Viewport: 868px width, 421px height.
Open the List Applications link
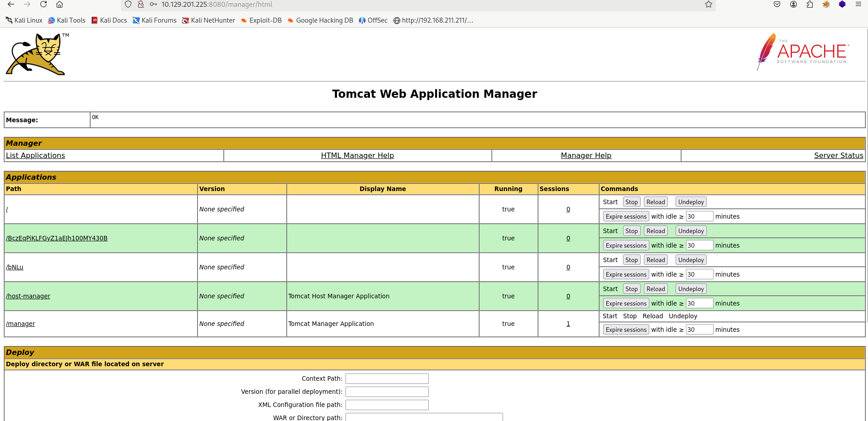(x=35, y=155)
